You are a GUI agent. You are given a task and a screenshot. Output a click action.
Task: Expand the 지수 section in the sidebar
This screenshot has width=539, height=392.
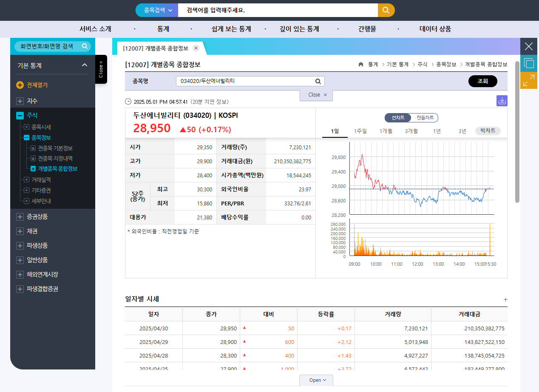point(20,101)
